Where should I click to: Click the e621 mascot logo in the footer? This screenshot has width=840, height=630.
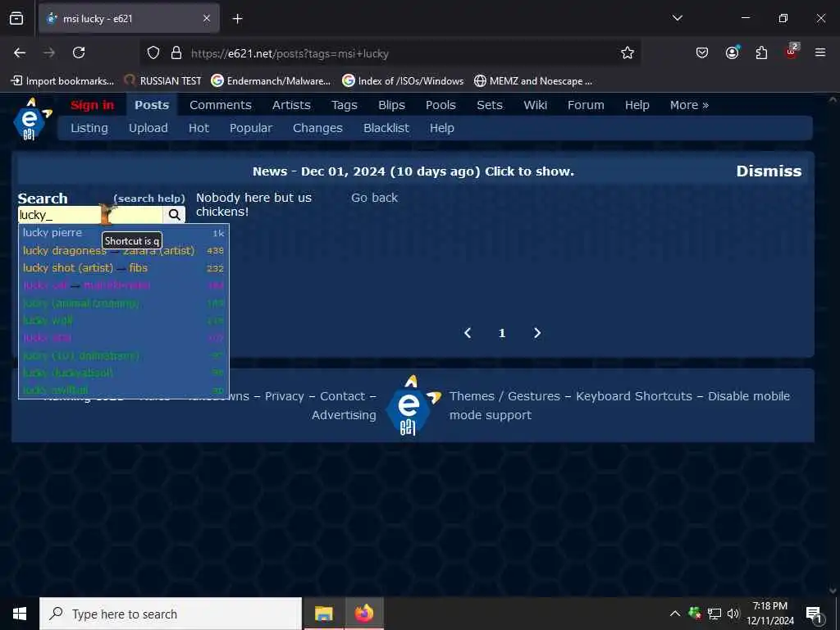click(413, 405)
